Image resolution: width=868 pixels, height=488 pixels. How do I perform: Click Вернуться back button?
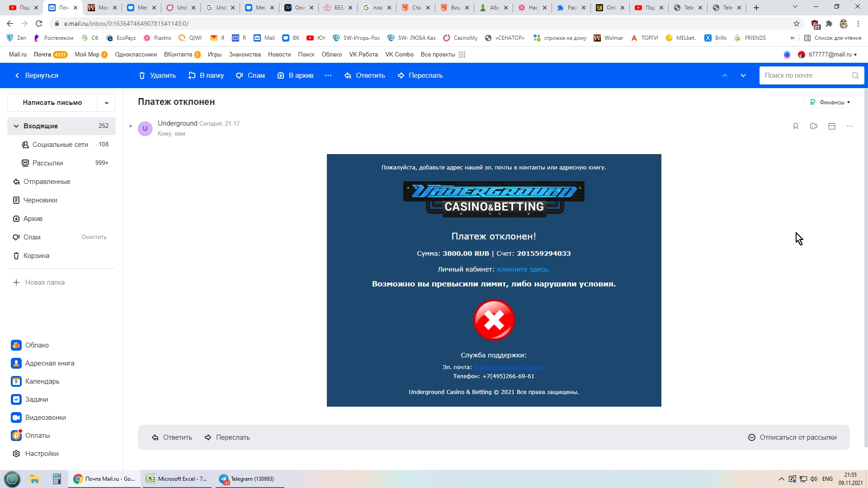point(37,75)
